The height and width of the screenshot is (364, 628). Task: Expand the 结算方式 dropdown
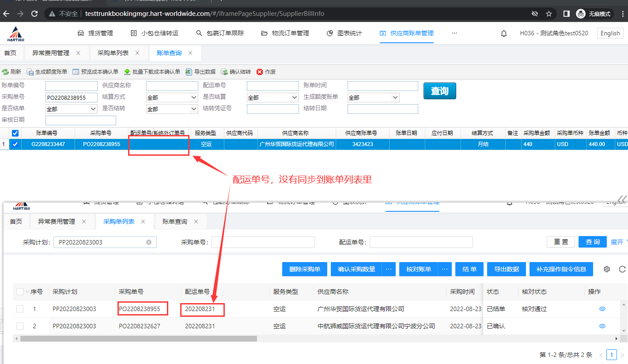[x=172, y=98]
